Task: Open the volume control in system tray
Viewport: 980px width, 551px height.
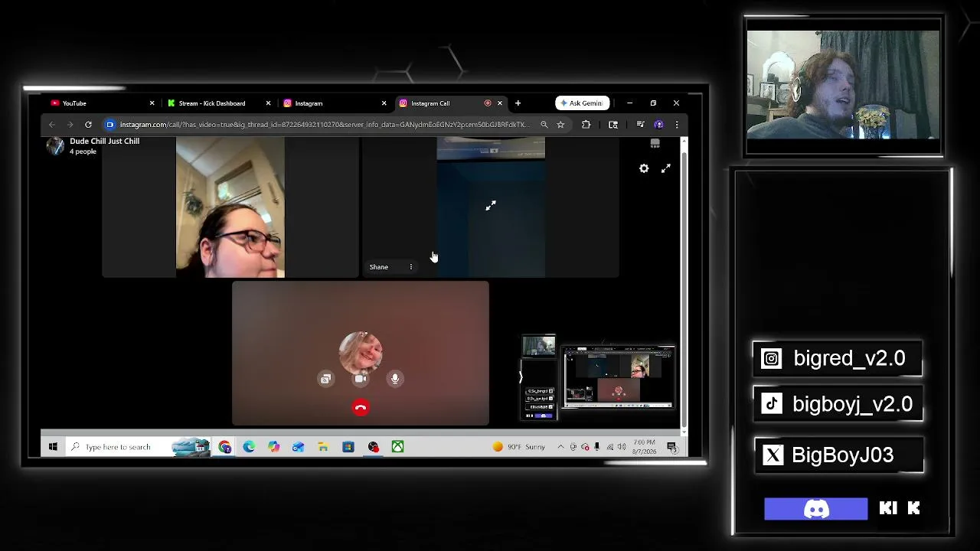Action: tap(622, 447)
